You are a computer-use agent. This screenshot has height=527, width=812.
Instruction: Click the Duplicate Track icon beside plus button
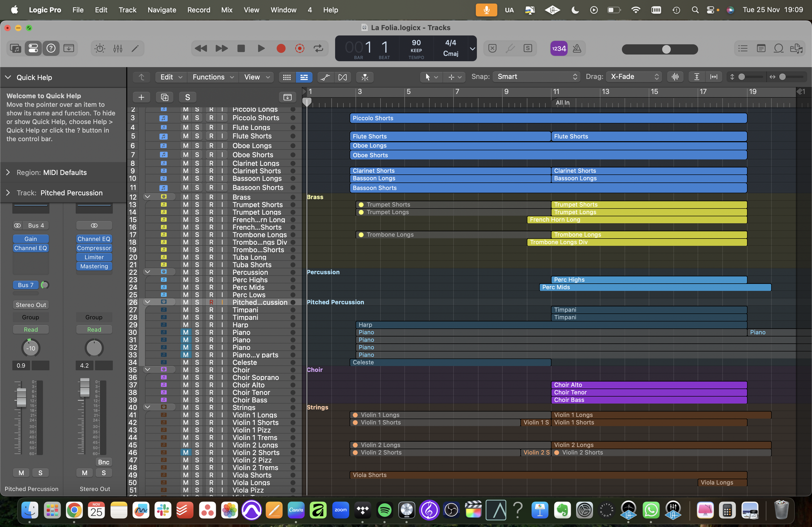164,97
